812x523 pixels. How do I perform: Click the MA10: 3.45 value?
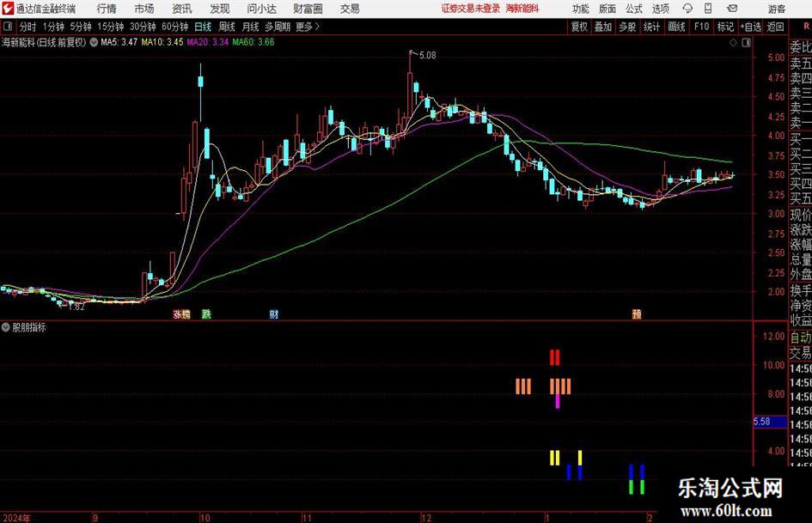(x=162, y=42)
